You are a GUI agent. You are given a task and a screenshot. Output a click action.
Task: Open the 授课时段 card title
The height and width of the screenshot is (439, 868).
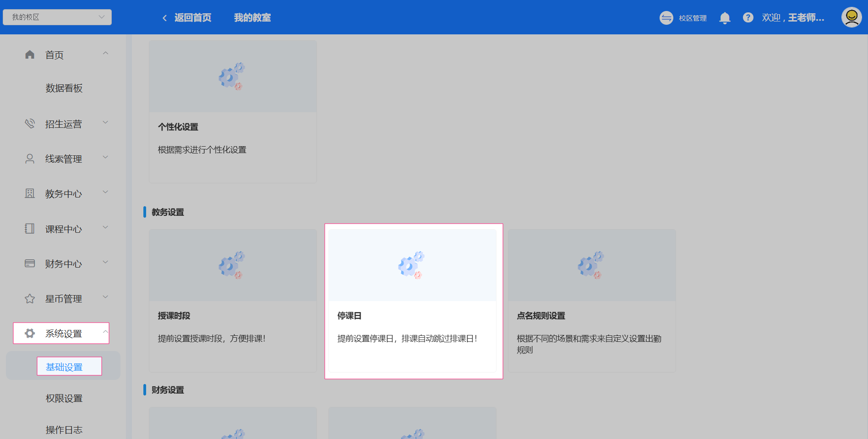174,316
